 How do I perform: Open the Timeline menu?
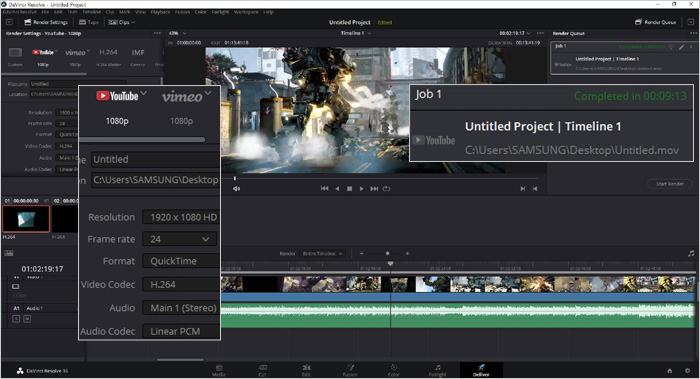(91, 12)
